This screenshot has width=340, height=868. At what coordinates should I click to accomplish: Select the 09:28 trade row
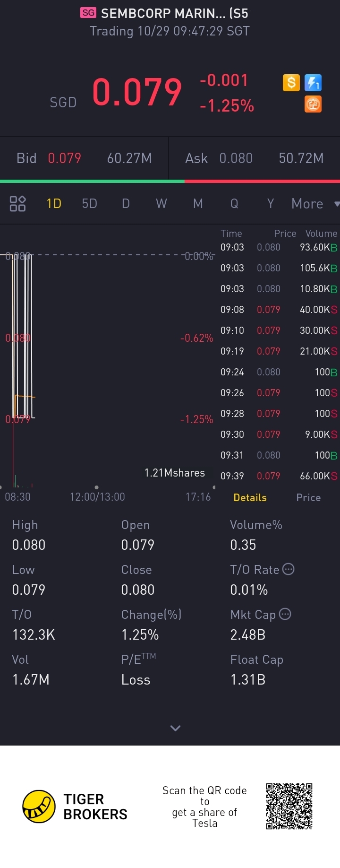point(279,414)
